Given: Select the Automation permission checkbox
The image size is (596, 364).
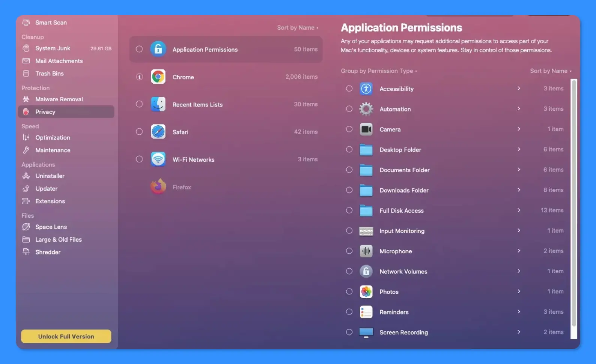Looking at the screenshot, I should click(349, 109).
